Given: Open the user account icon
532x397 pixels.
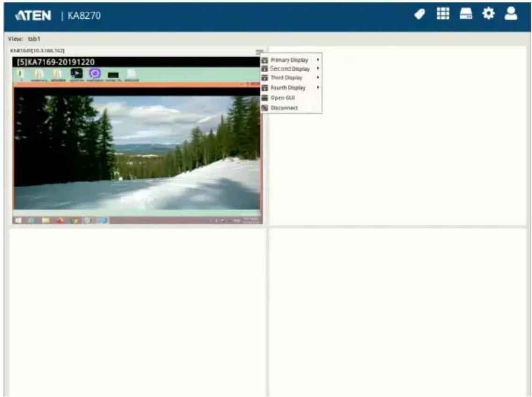Looking at the screenshot, I should click(x=510, y=14).
